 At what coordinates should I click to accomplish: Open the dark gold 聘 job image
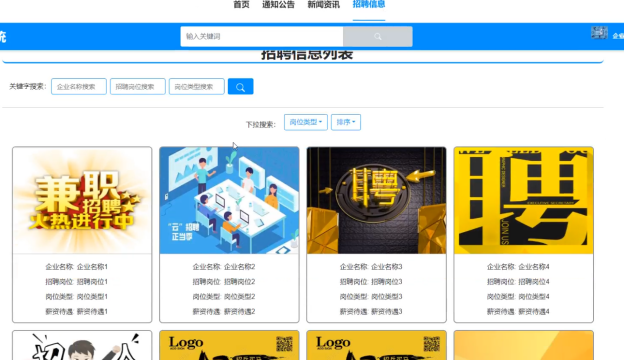tap(376, 200)
